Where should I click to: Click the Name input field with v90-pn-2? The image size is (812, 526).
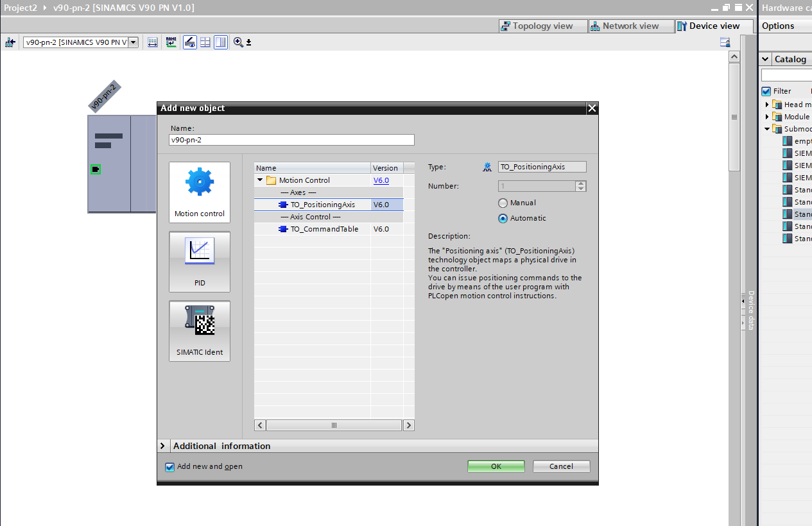[x=292, y=140]
